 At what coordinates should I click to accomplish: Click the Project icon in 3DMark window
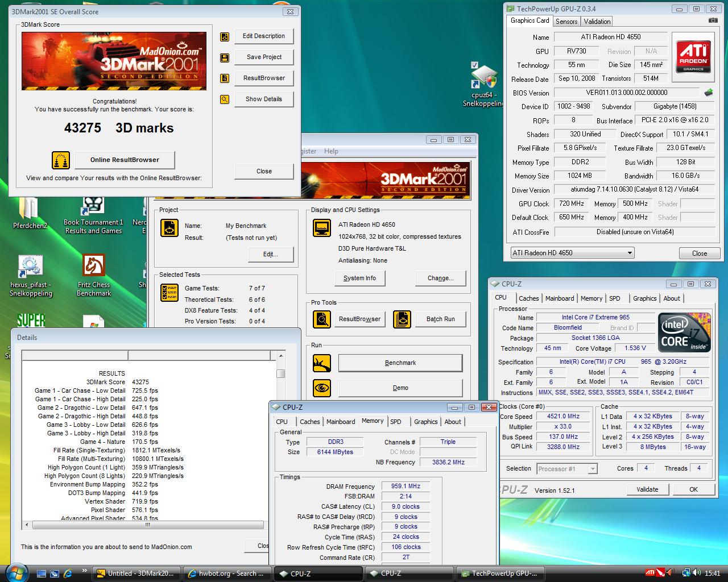(169, 228)
